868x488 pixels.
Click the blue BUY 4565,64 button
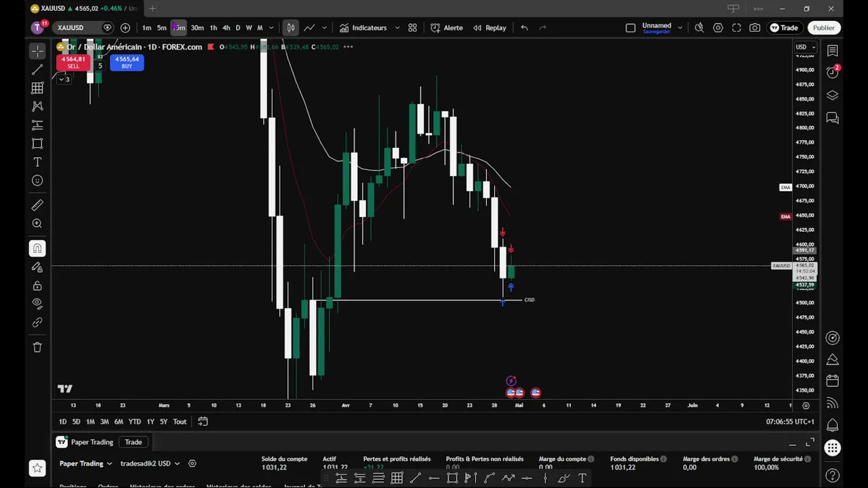[x=127, y=62]
